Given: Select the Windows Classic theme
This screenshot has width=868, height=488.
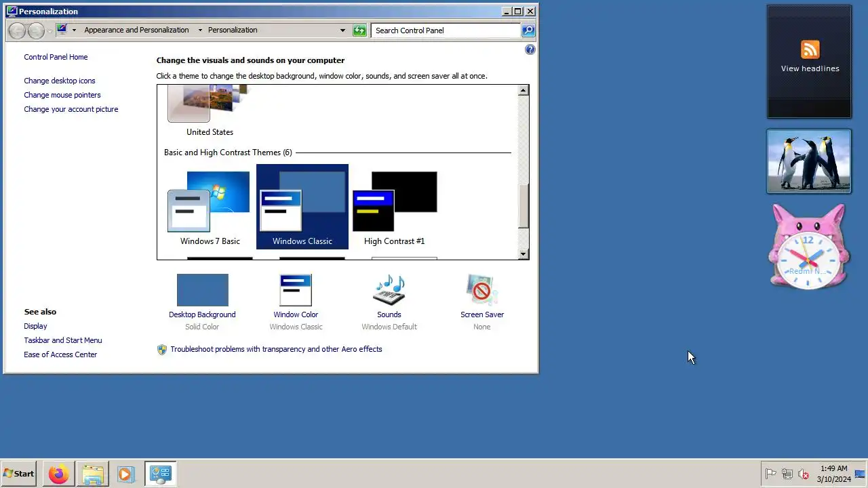Looking at the screenshot, I should 302,207.
